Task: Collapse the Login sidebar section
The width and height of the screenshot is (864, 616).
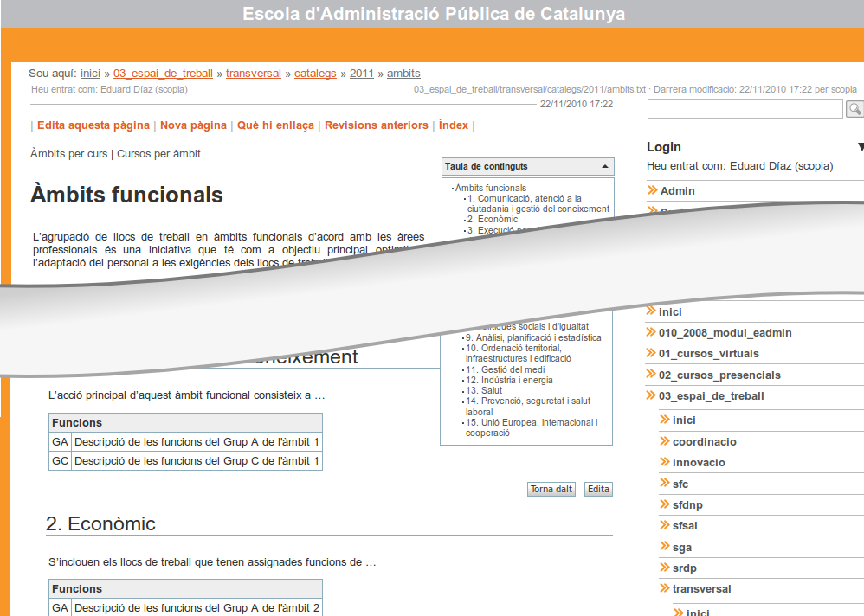Action: click(860, 147)
